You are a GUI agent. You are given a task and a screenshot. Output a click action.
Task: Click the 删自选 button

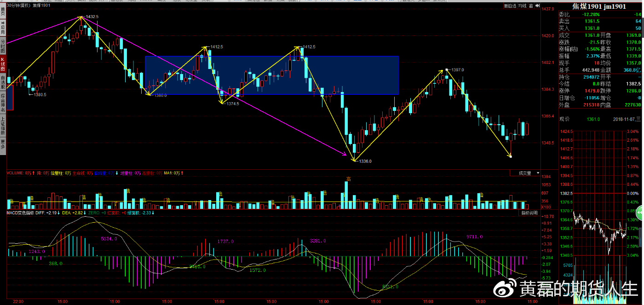510,6
